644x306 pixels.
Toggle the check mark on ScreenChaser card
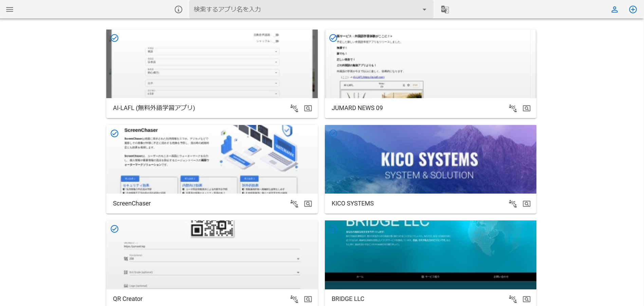pyautogui.click(x=115, y=133)
